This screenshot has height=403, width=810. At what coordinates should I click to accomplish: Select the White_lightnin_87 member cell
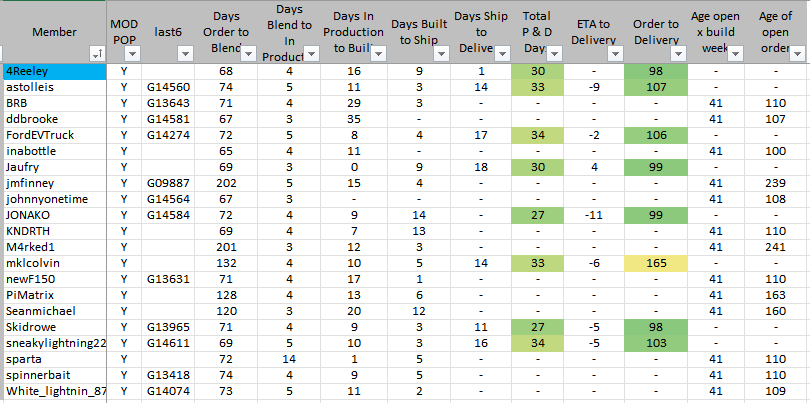point(54,390)
